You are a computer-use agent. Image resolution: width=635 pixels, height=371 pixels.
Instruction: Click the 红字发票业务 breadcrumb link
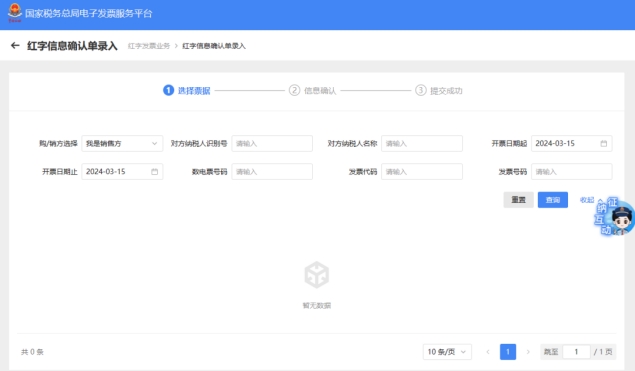pyautogui.click(x=149, y=46)
